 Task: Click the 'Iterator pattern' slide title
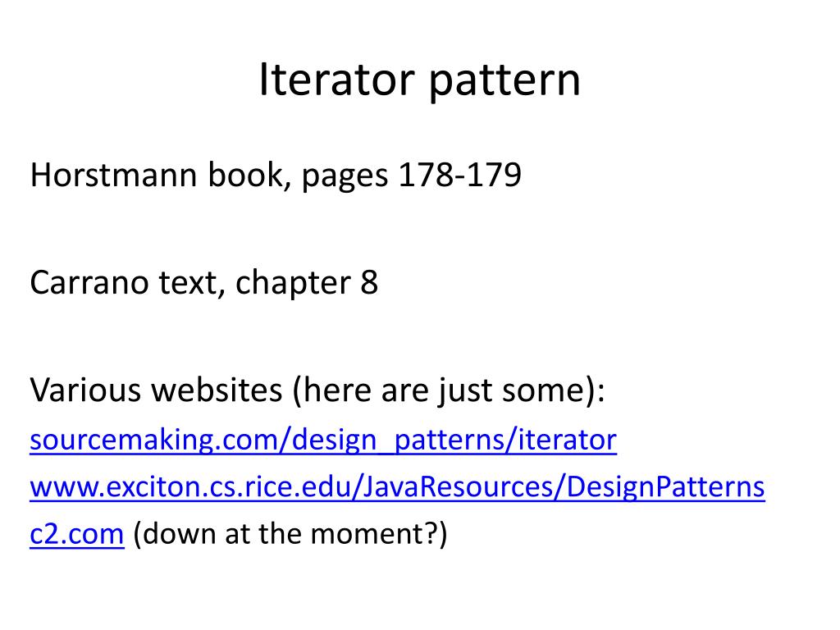click(x=419, y=80)
